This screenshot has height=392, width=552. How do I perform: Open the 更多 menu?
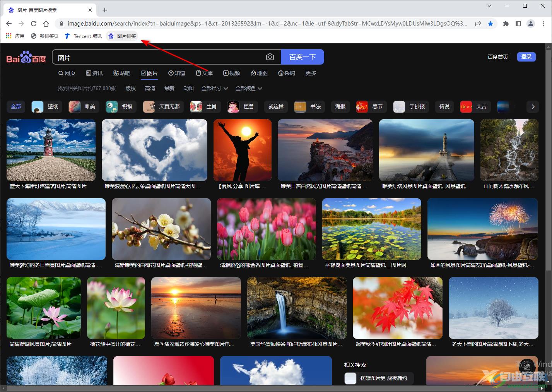coord(311,73)
